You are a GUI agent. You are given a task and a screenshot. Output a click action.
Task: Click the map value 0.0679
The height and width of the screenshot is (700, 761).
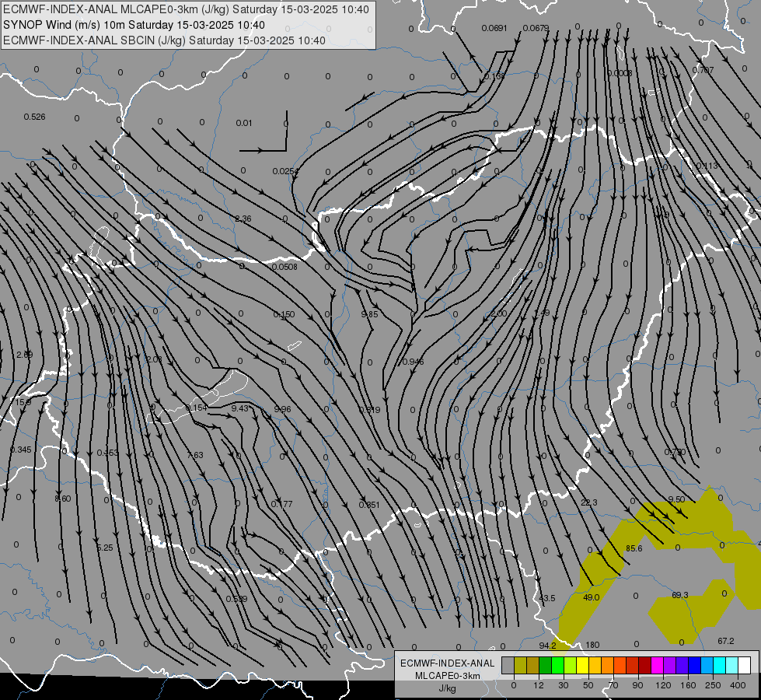(x=536, y=28)
